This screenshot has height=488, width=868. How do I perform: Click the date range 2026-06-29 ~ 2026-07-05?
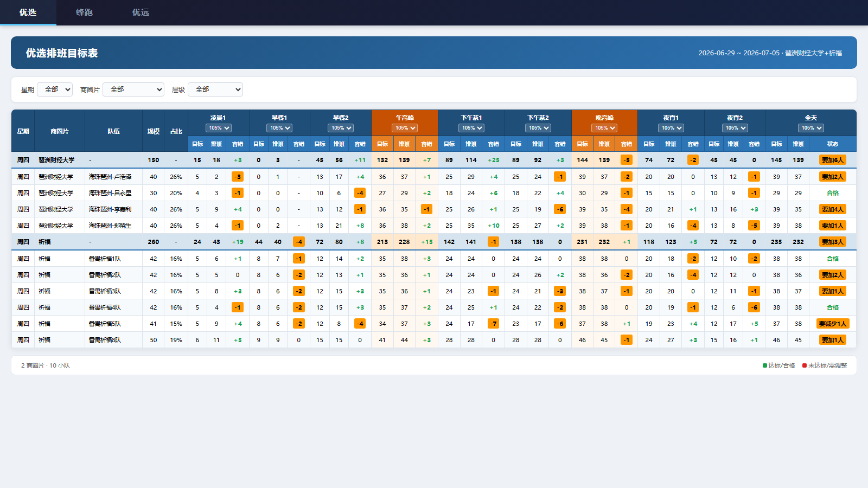coord(739,53)
